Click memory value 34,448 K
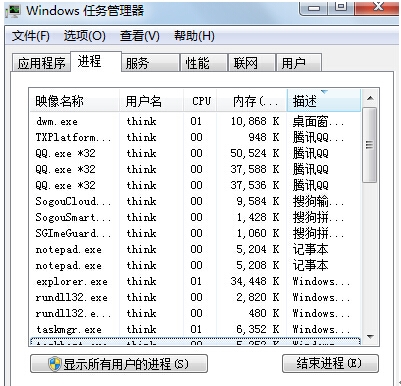 point(255,281)
